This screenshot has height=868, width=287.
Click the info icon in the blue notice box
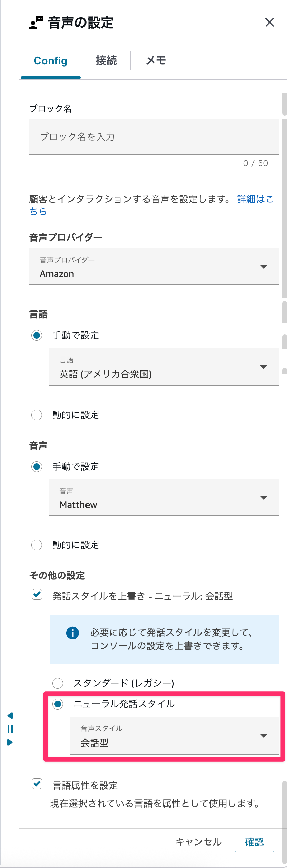(72, 633)
